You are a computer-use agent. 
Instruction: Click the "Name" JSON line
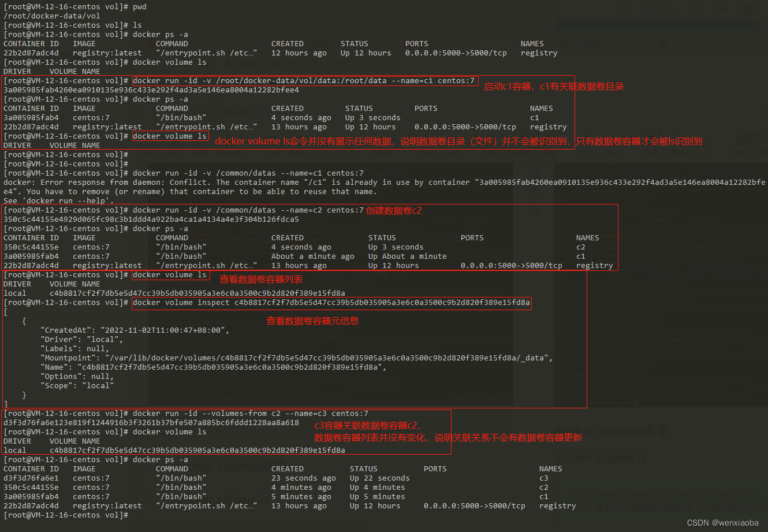tap(214, 367)
